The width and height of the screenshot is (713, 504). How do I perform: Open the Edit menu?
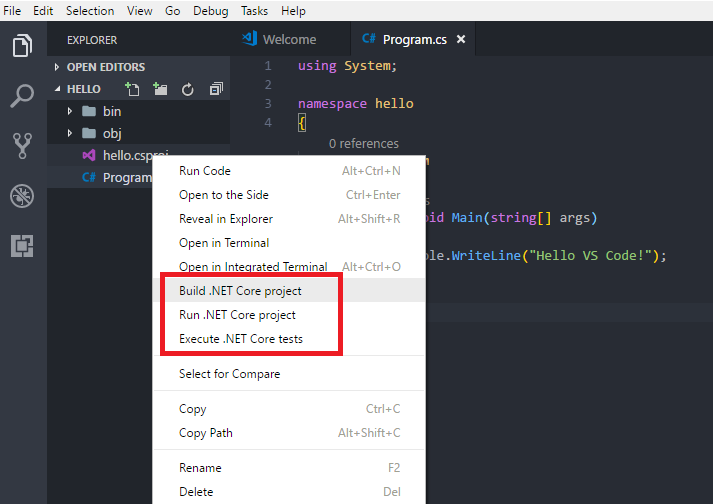tap(43, 10)
